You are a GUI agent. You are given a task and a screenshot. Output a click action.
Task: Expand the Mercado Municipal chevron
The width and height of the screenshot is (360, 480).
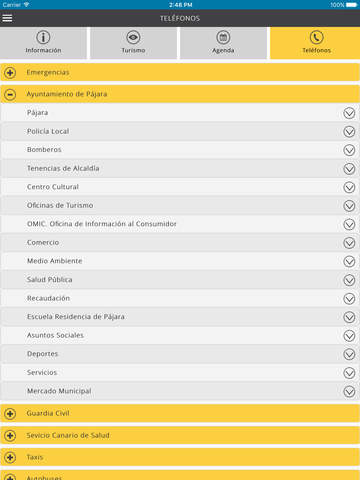tap(349, 391)
